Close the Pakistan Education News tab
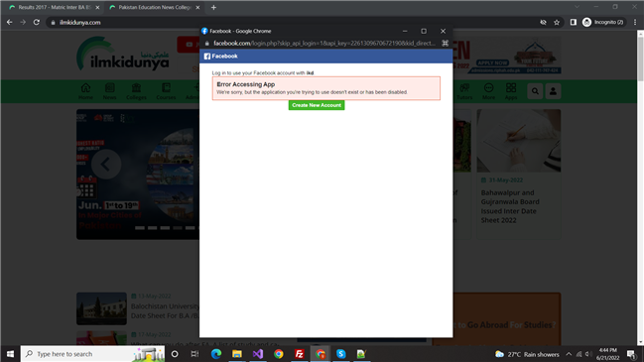 point(197,7)
